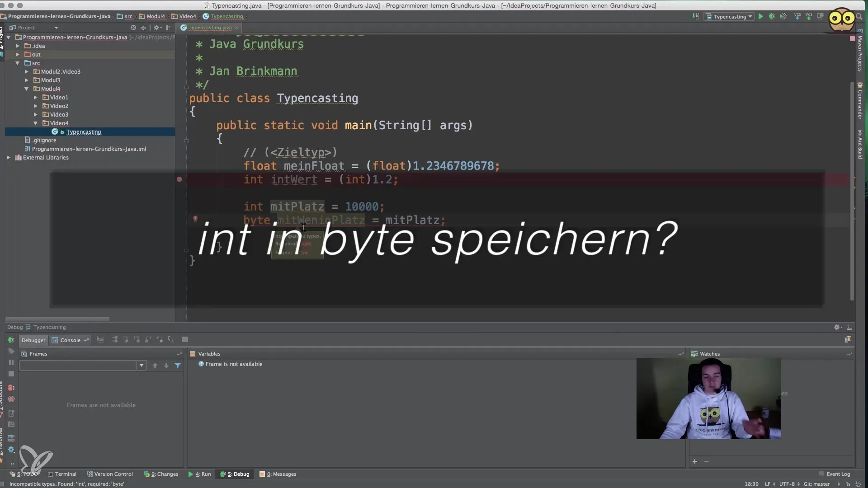Click Force Step Into icon

(x=137, y=339)
